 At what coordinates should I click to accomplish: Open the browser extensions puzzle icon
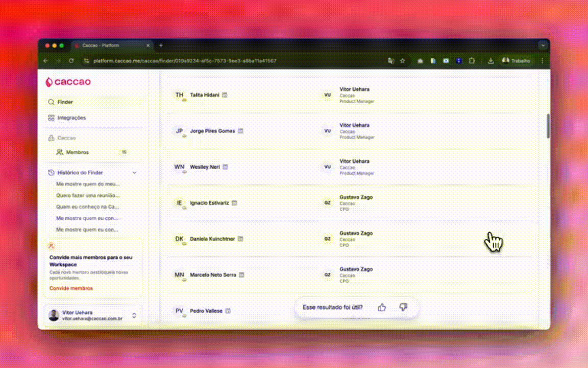pos(472,60)
